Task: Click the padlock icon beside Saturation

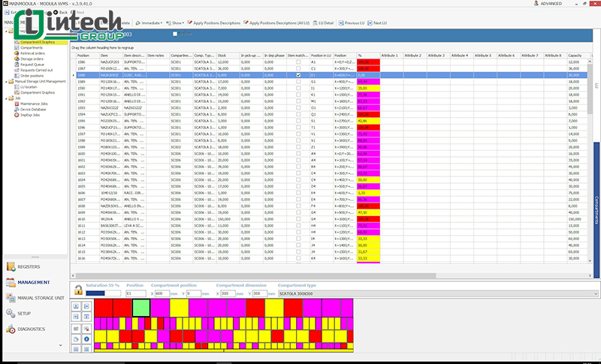Action: coord(78,290)
